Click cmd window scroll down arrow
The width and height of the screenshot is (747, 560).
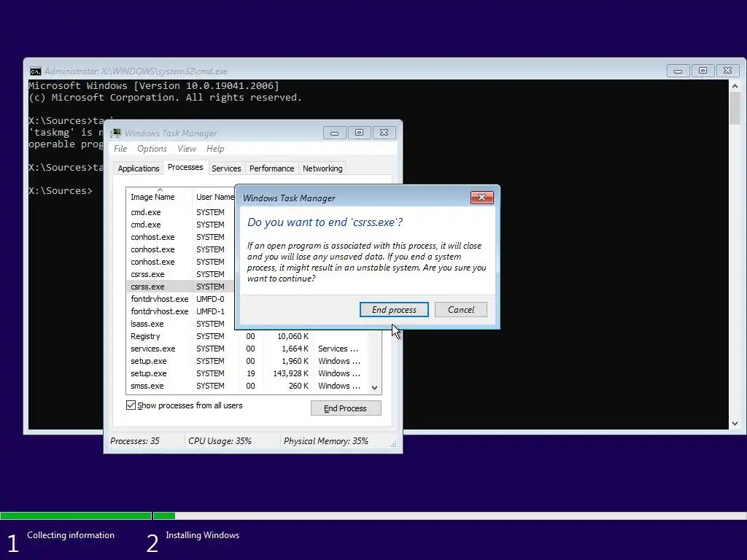[735, 424]
